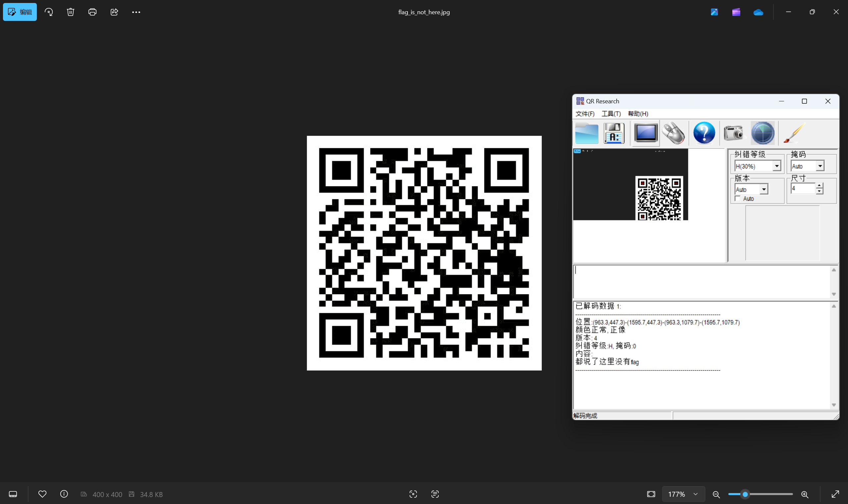Click the Photos app icon at top right

(x=714, y=12)
